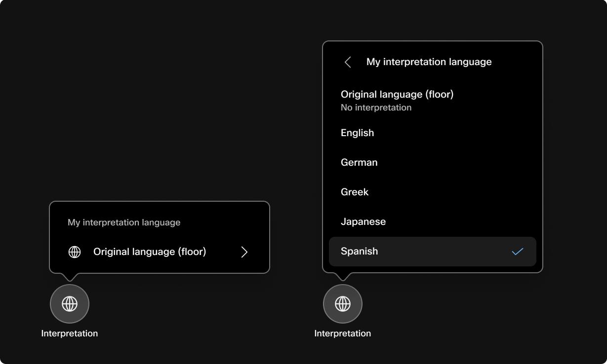This screenshot has height=364, width=607.
Task: Click the My interpretation language title beside back arrow
Action: click(x=429, y=62)
